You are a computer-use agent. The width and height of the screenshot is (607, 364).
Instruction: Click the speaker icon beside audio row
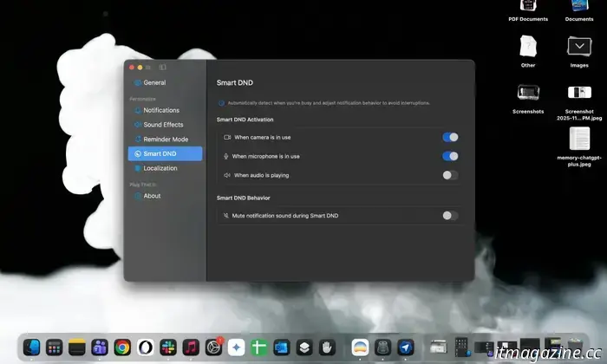click(x=227, y=175)
